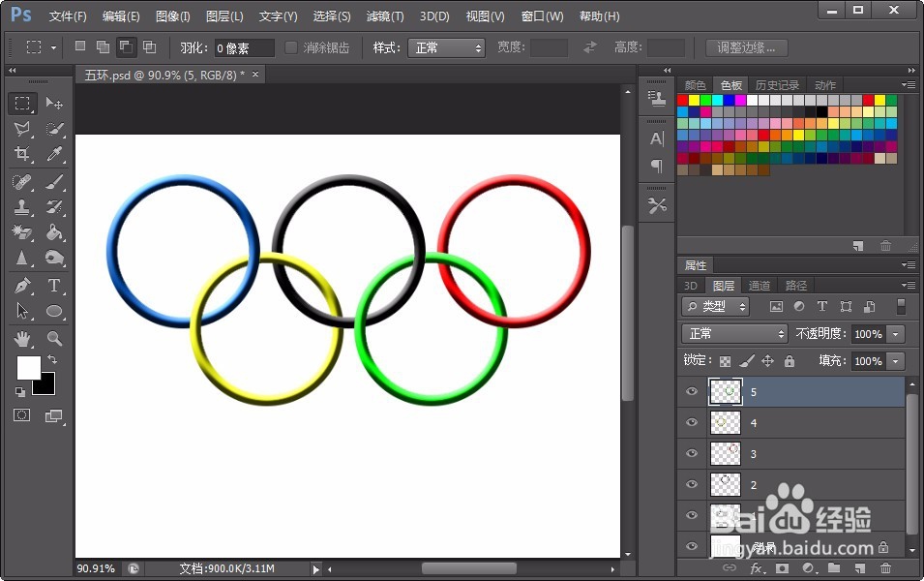
Task: Add a layer mask
Action: click(x=782, y=568)
